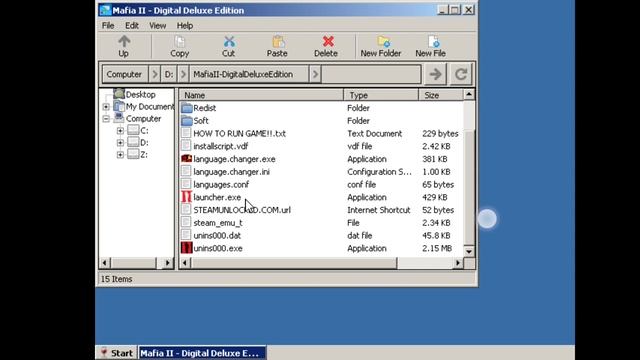Select the steam_emu_t file name
The width and height of the screenshot is (640, 360).
tap(218, 223)
